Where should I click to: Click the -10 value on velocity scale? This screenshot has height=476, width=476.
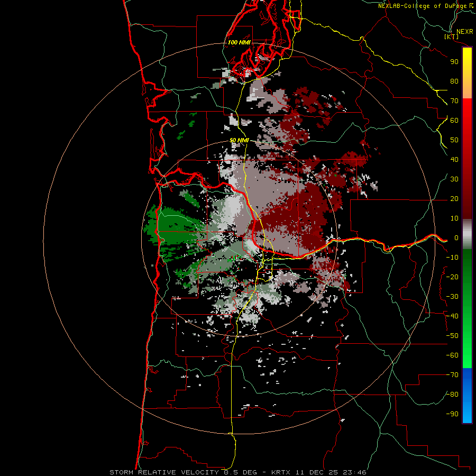click(452, 258)
